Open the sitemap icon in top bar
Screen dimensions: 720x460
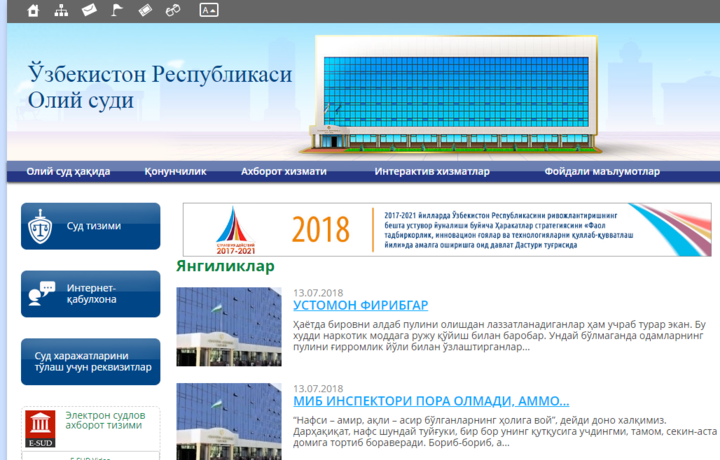(61, 10)
